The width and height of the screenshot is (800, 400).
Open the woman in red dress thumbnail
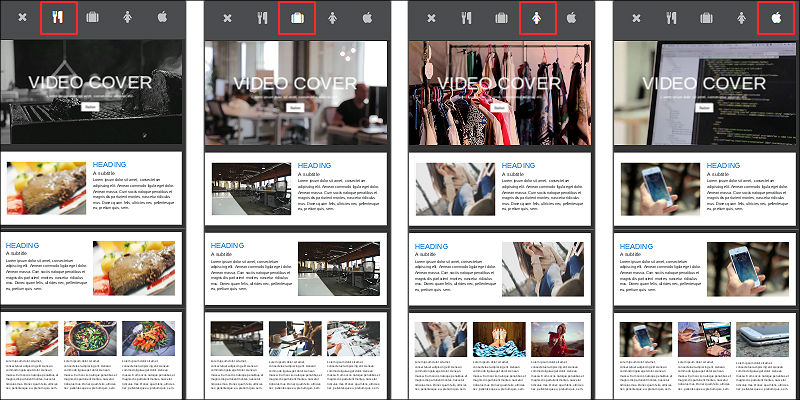[x=558, y=339]
